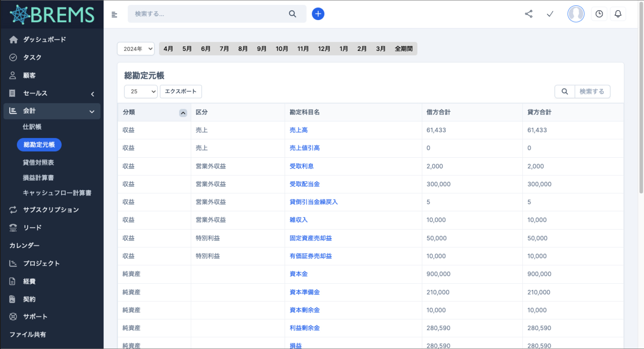Open the user profile avatar
The width and height of the screenshot is (644, 349).
pyautogui.click(x=576, y=14)
